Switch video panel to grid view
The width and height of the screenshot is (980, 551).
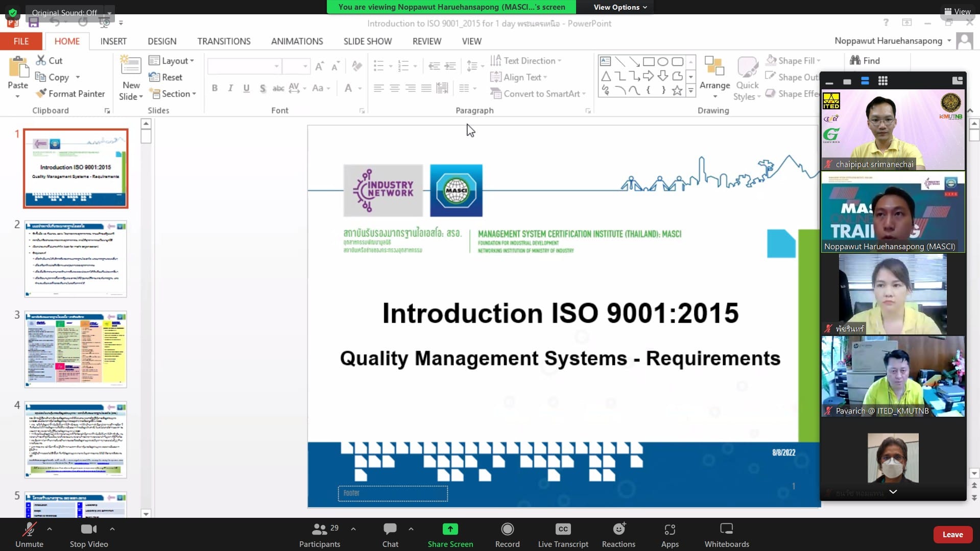click(882, 81)
